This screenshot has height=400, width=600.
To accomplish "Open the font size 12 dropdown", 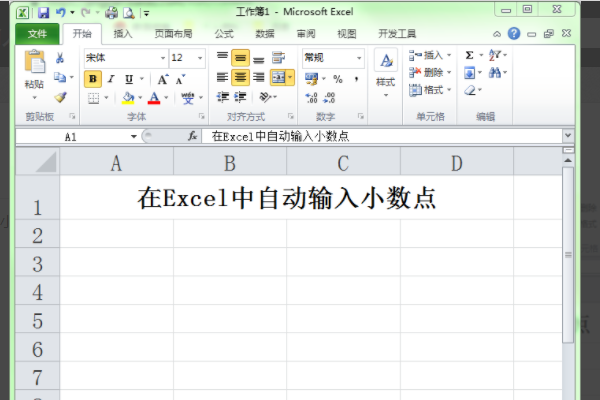I will [200, 58].
